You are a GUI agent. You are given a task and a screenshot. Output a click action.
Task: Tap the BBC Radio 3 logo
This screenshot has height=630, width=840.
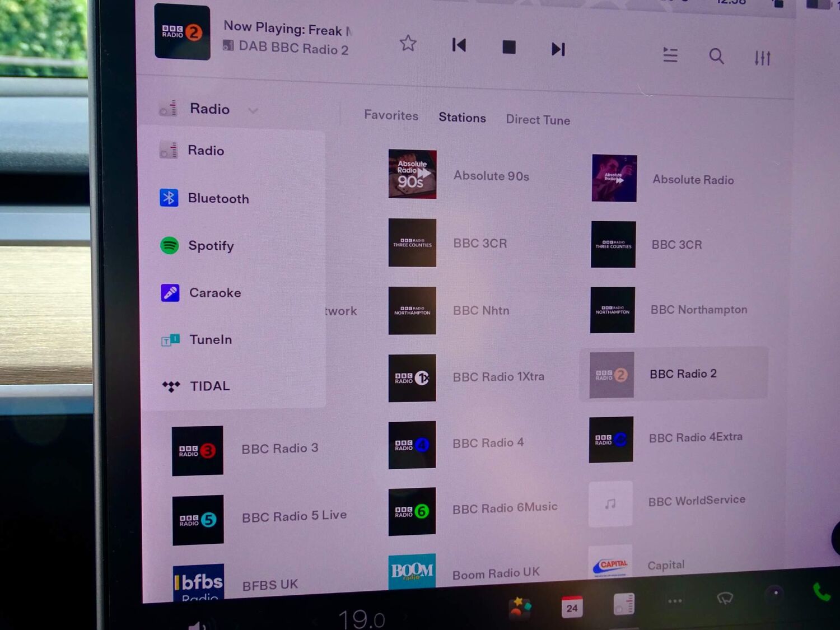198,451
